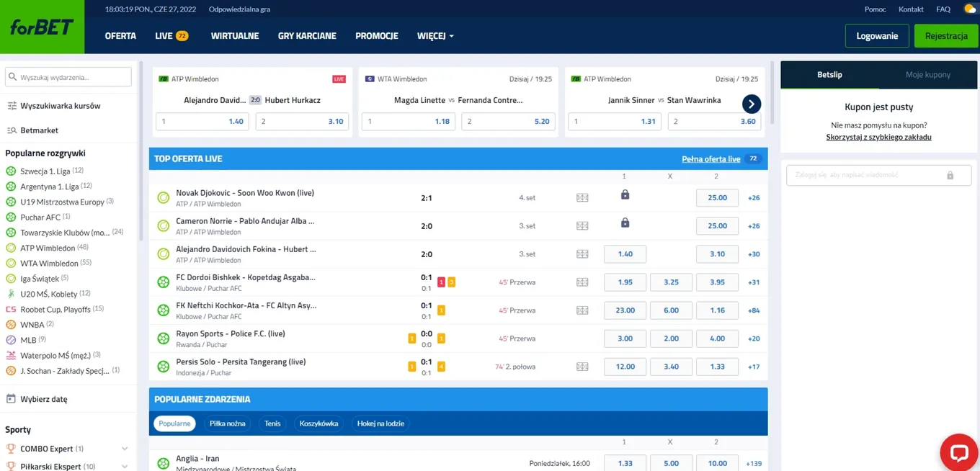
Task: Click COMBO Expert trophy icon
Action: click(11, 449)
